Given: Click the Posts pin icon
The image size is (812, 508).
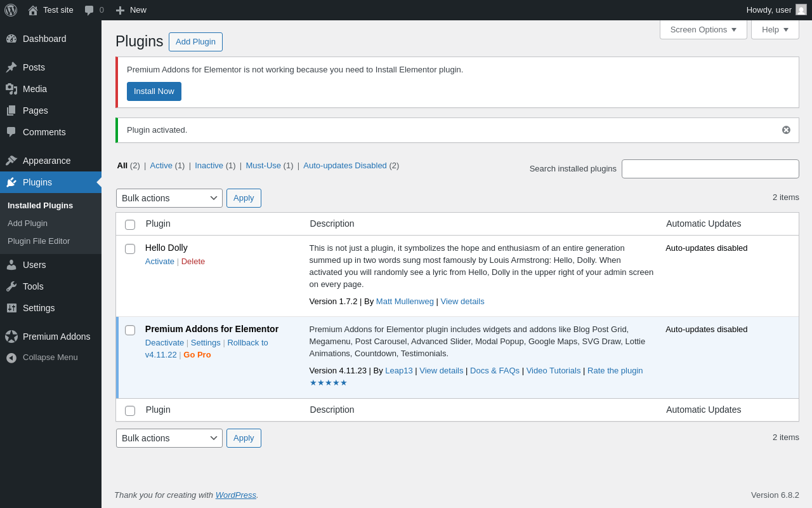Looking at the screenshot, I should click(x=11, y=67).
